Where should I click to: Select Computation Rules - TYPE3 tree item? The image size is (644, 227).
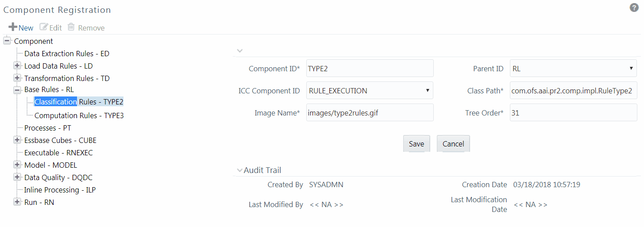(x=79, y=115)
